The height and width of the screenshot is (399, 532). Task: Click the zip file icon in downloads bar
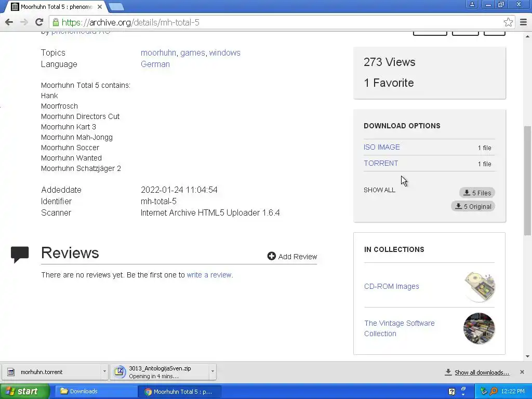click(x=120, y=372)
